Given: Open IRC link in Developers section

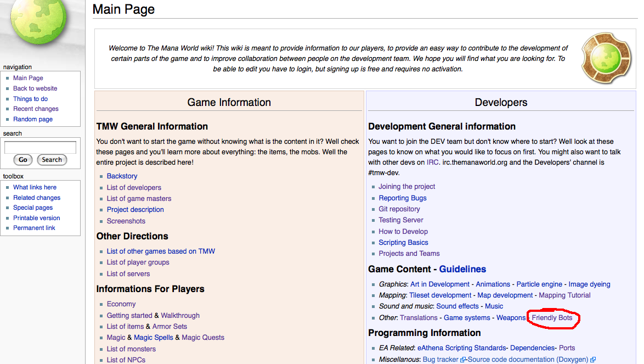Looking at the screenshot, I should point(432,163).
